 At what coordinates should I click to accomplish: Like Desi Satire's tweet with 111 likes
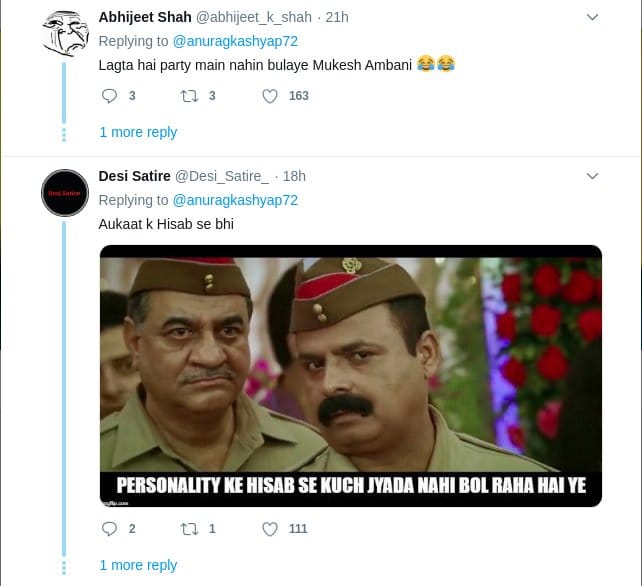269,529
